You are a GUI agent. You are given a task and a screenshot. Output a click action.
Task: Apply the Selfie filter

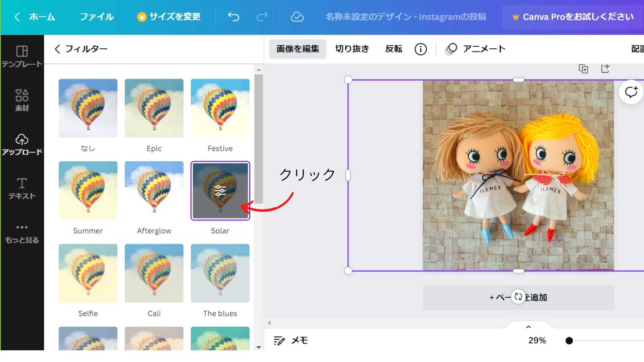(x=88, y=273)
